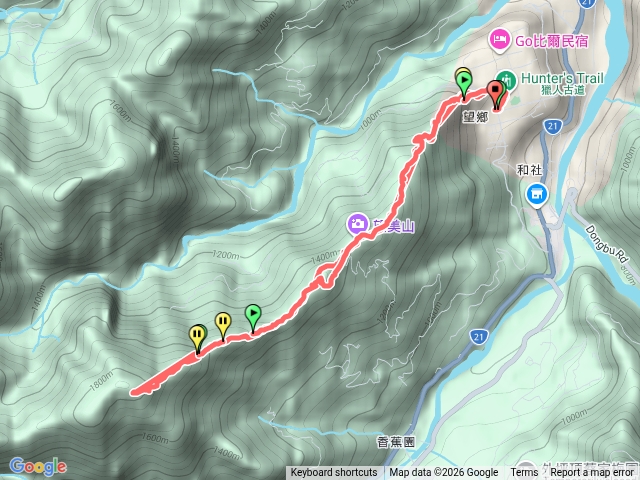Click the blue store icon below 和社
The height and width of the screenshot is (480, 640).
click(x=537, y=195)
